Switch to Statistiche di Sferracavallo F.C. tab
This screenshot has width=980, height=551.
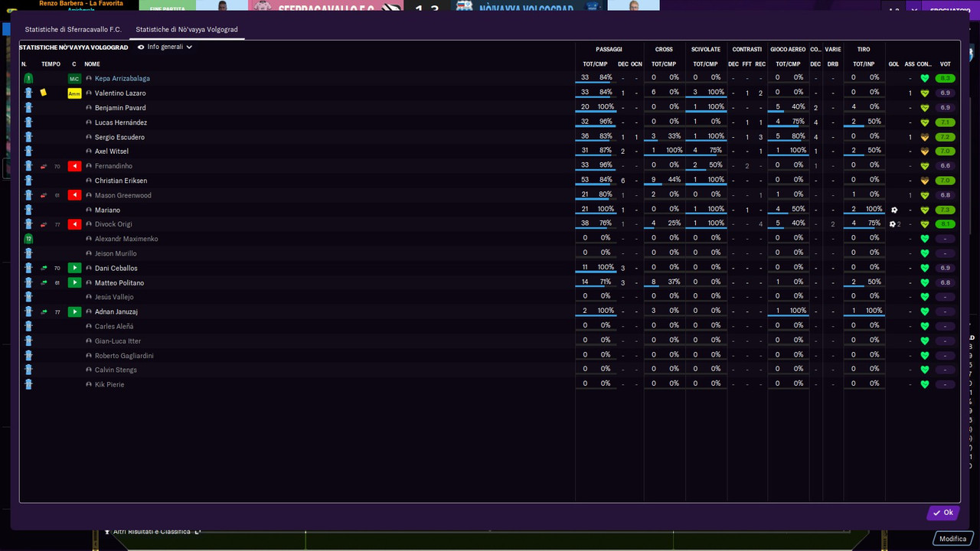(x=73, y=29)
